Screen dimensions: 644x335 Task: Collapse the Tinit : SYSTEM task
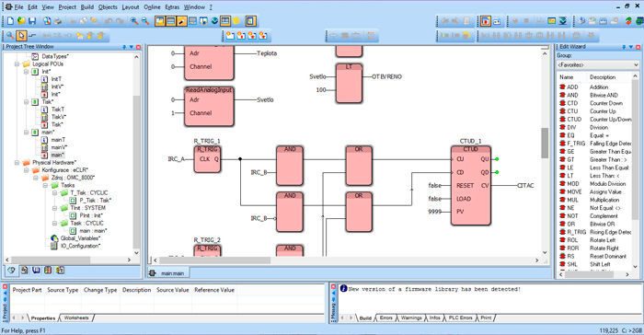(x=54, y=208)
